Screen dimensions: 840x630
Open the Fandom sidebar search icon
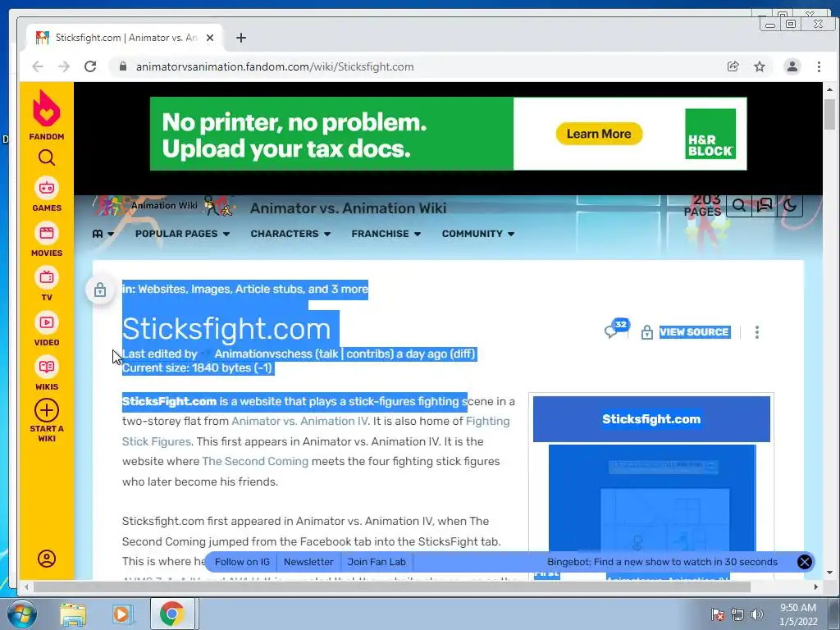click(x=47, y=158)
